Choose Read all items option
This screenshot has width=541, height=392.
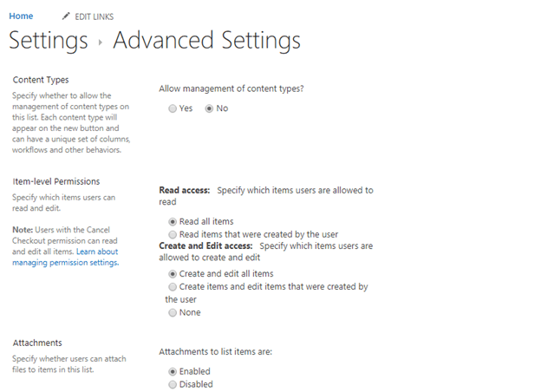tap(173, 221)
